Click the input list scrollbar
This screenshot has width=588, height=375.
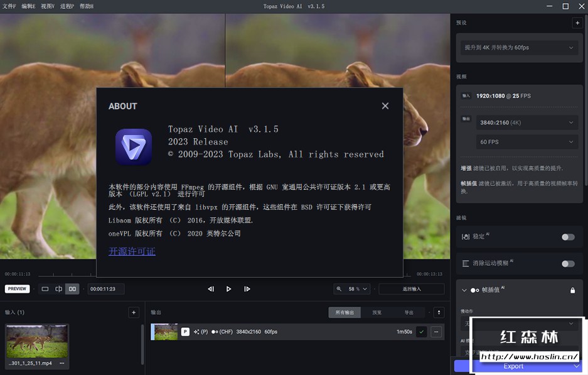click(x=142, y=345)
